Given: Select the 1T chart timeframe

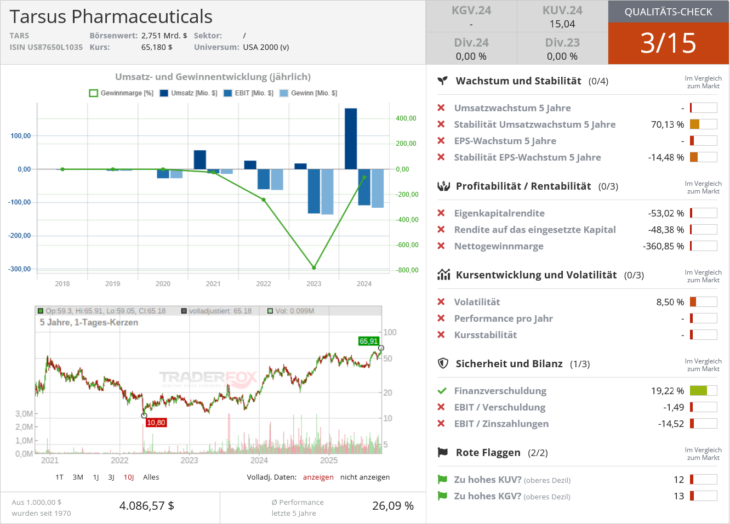Looking at the screenshot, I should (60, 477).
